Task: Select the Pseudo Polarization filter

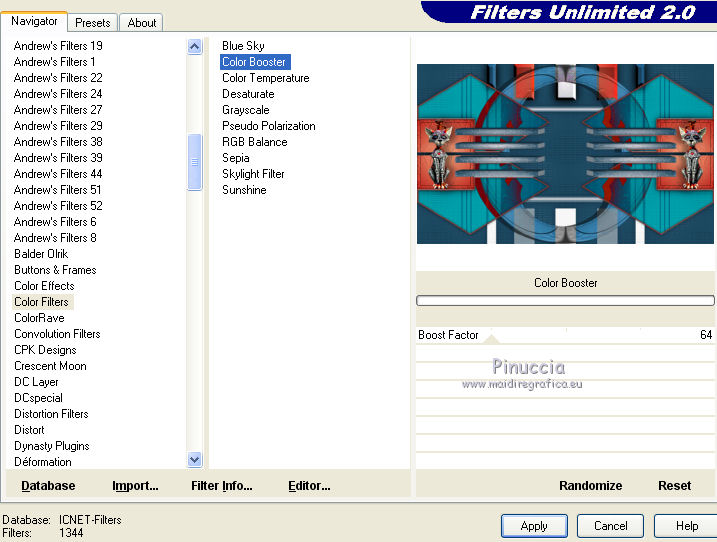Action: 269,126
